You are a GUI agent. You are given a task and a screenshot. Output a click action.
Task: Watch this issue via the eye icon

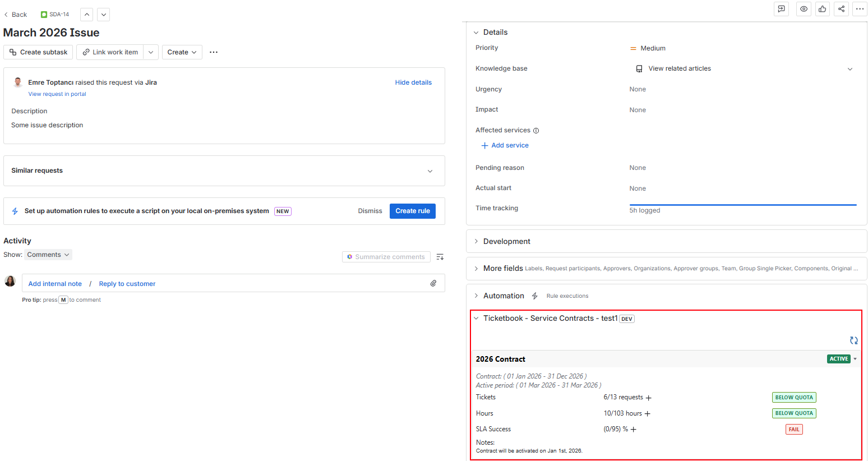(x=804, y=9)
